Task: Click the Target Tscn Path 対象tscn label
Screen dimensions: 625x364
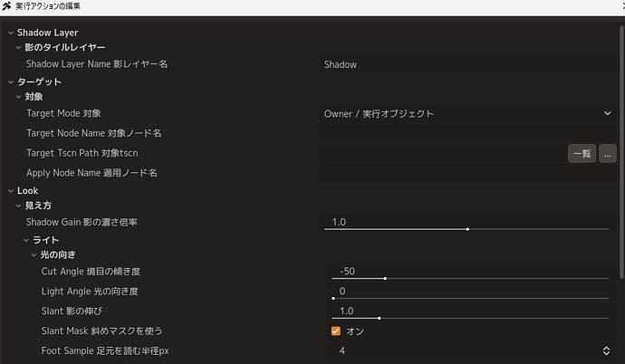Action: (x=82, y=153)
